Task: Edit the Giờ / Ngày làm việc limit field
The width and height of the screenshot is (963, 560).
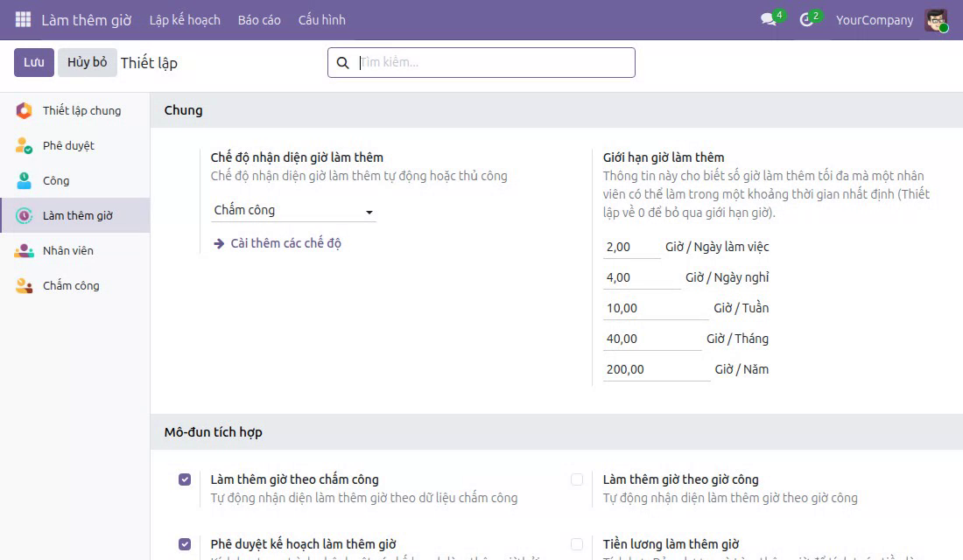Action: (x=631, y=247)
